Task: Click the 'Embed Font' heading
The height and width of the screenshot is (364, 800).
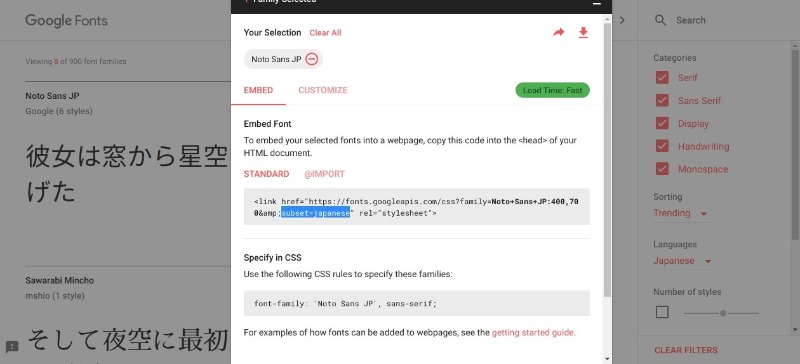Action: click(268, 124)
